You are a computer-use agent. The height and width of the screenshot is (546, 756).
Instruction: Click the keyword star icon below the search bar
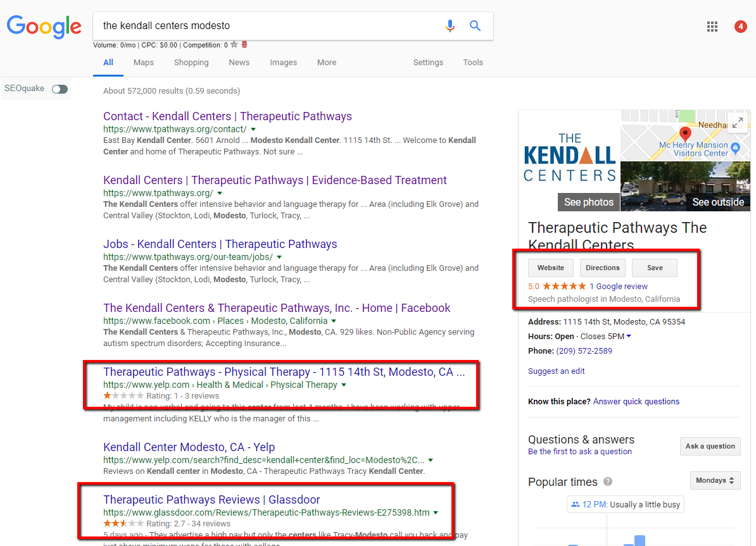tap(234, 45)
